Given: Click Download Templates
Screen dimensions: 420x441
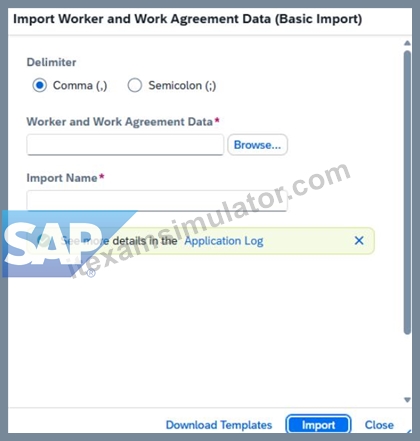Looking at the screenshot, I should tap(219, 425).
